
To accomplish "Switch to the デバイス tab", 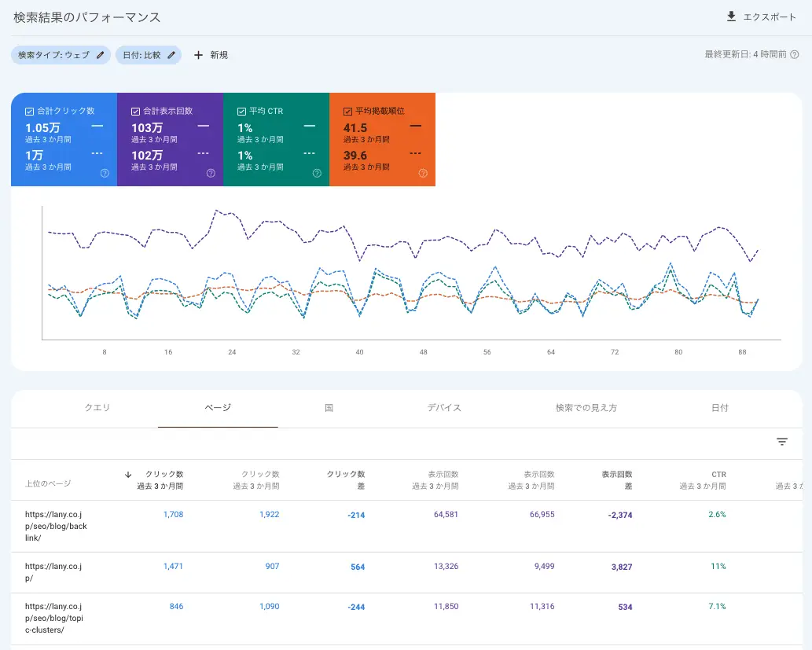I will tap(444, 408).
